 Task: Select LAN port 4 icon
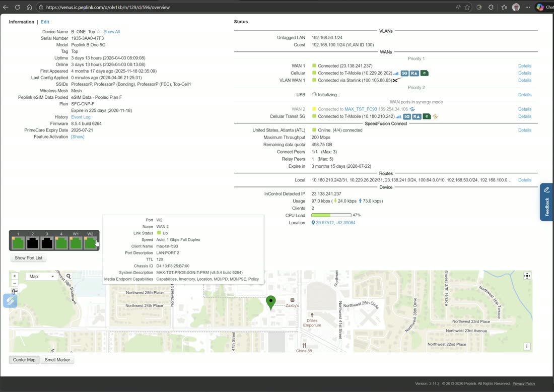coord(61,243)
